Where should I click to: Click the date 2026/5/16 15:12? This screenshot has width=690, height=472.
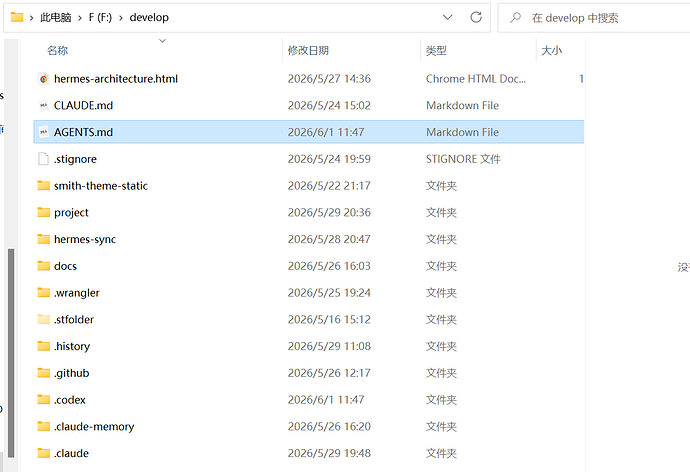[x=329, y=319]
